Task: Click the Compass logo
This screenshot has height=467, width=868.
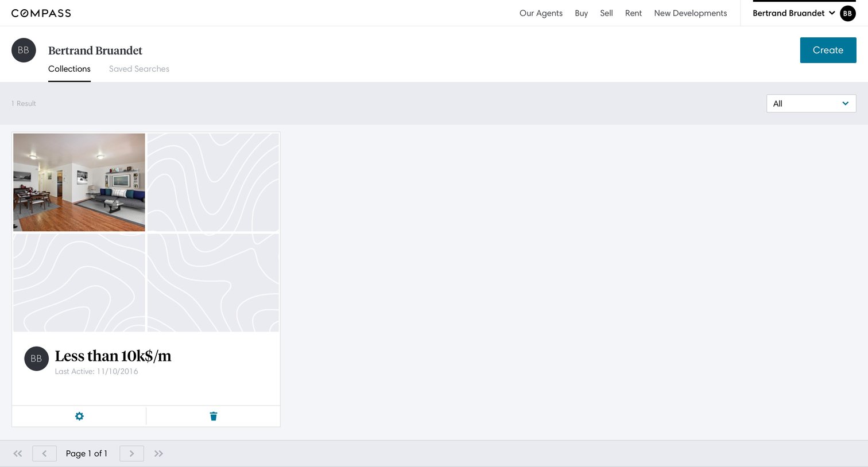Action: tap(41, 13)
